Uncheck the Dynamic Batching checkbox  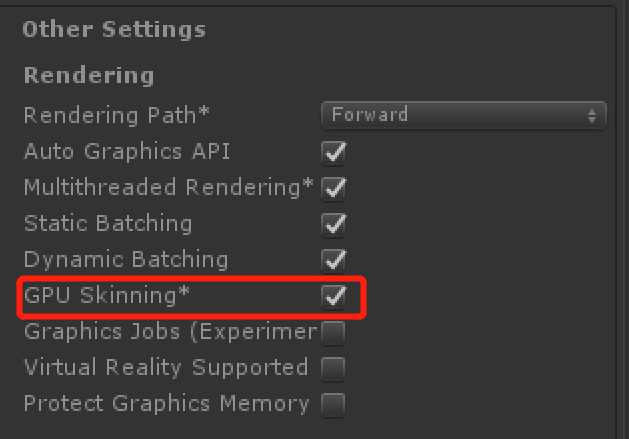pos(334,260)
